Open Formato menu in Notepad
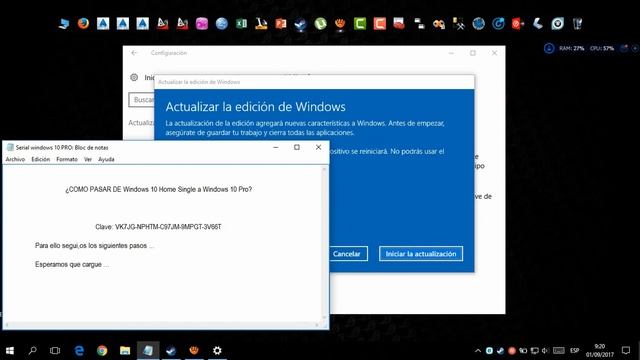 67,160
